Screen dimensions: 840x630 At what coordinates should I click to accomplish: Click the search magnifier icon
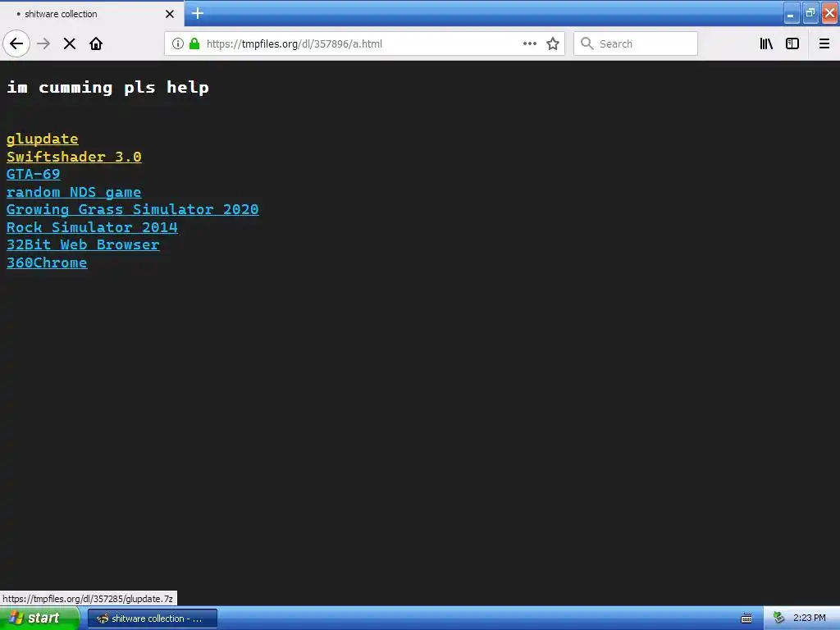coord(587,44)
